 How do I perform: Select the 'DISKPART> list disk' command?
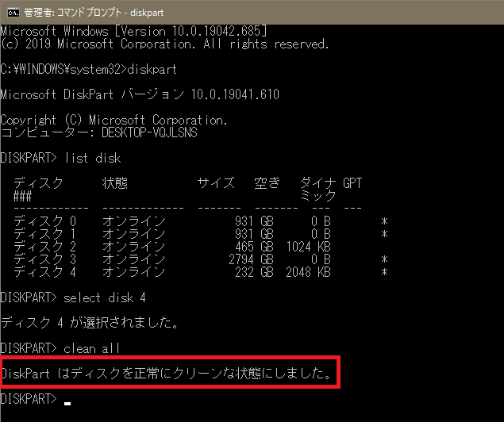click(61, 158)
